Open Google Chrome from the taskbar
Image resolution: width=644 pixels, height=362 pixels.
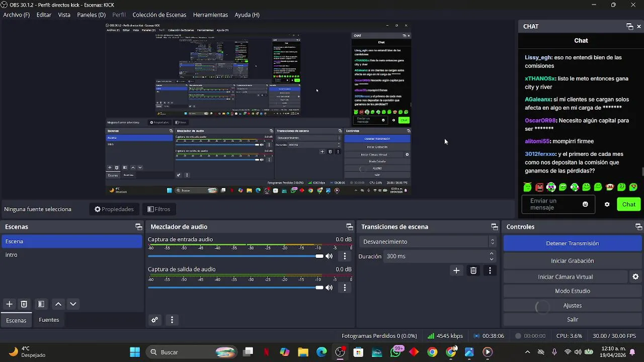432,352
